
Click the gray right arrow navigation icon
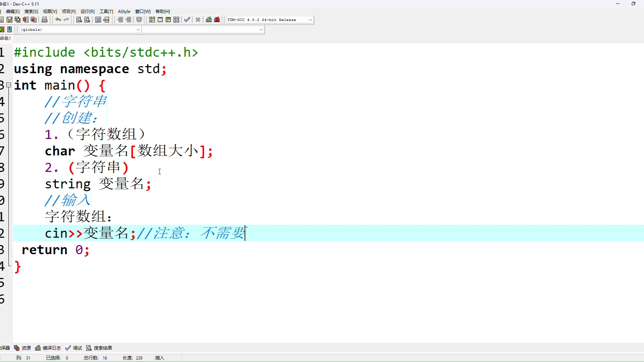128,20
